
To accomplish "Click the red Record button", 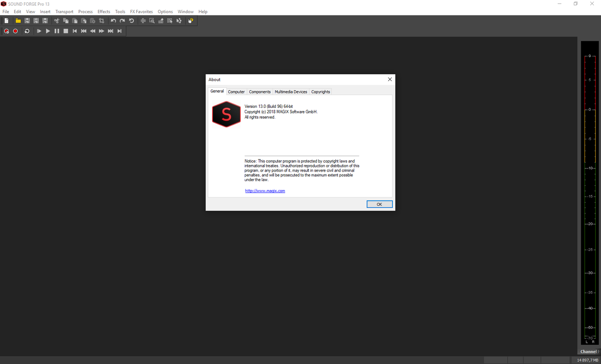I will click(x=15, y=31).
